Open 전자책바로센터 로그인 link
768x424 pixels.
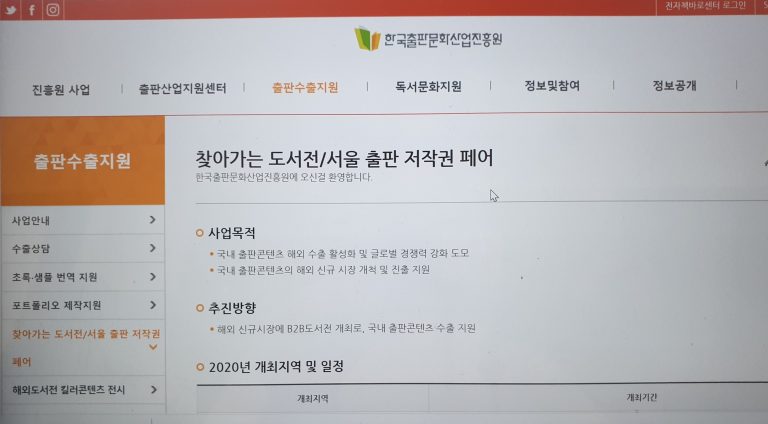(x=705, y=6)
